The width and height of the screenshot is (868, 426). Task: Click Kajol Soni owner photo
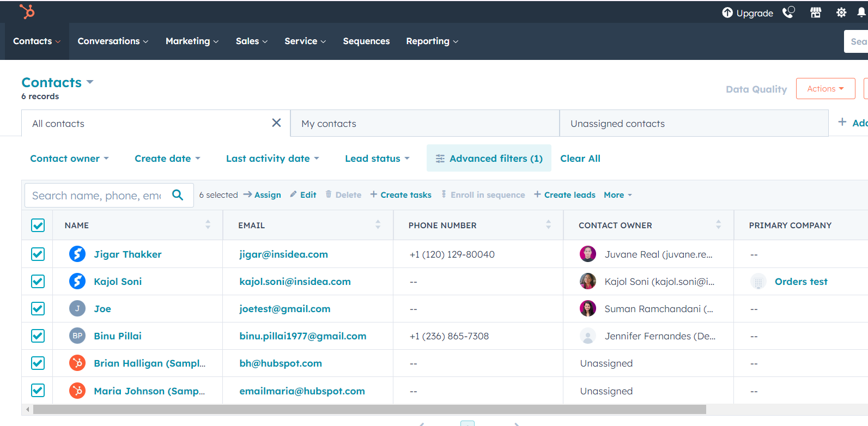[x=588, y=281]
